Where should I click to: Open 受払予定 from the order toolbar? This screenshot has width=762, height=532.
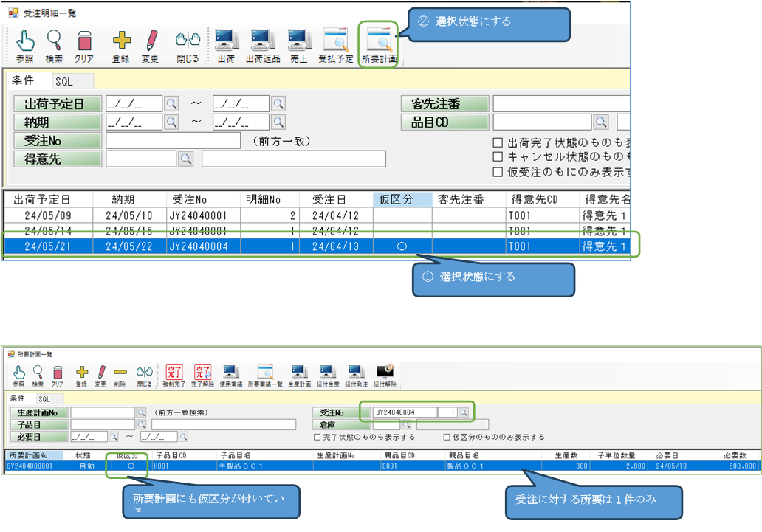[335, 44]
